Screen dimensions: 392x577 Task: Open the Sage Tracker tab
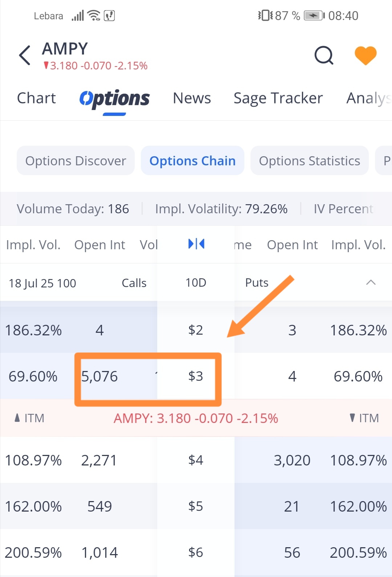pyautogui.click(x=278, y=98)
